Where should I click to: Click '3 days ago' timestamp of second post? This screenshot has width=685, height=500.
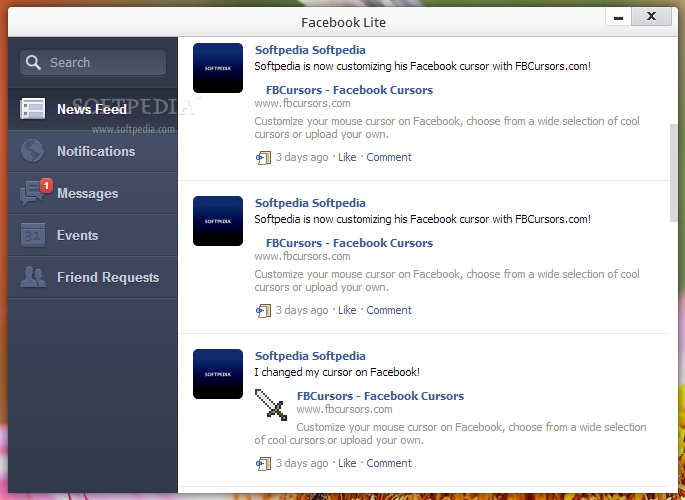click(302, 310)
